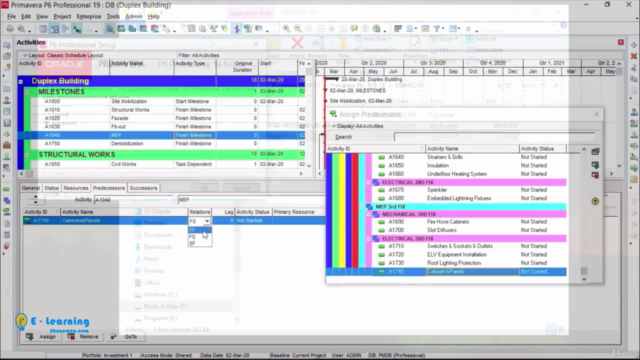
Task: Open the View menu
Action: click(x=42, y=16)
